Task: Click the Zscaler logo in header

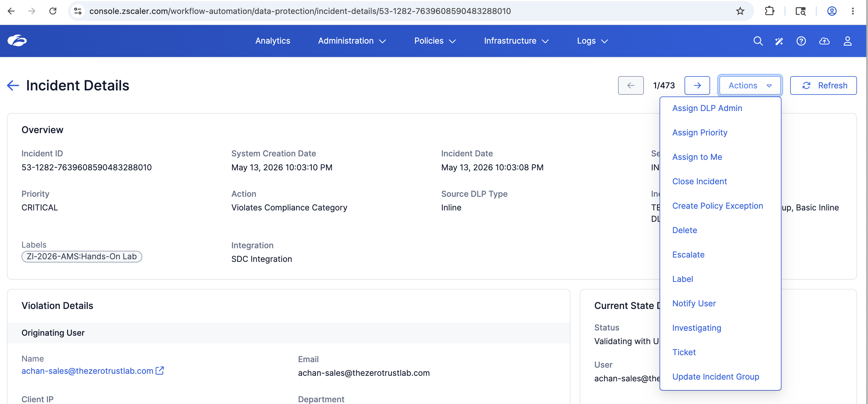Action: click(17, 41)
